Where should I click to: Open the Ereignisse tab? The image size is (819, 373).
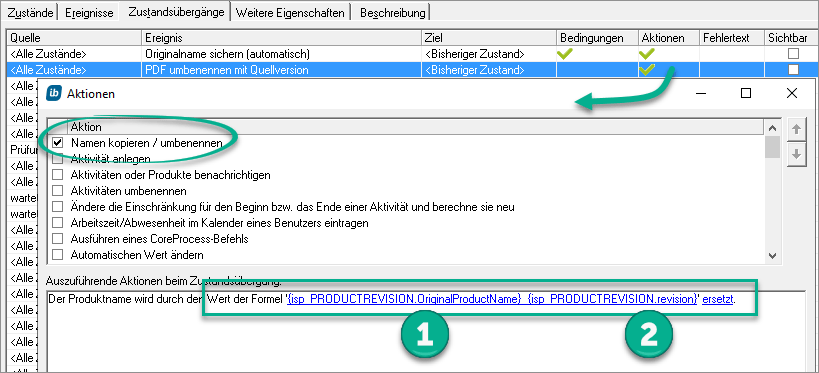point(89,13)
